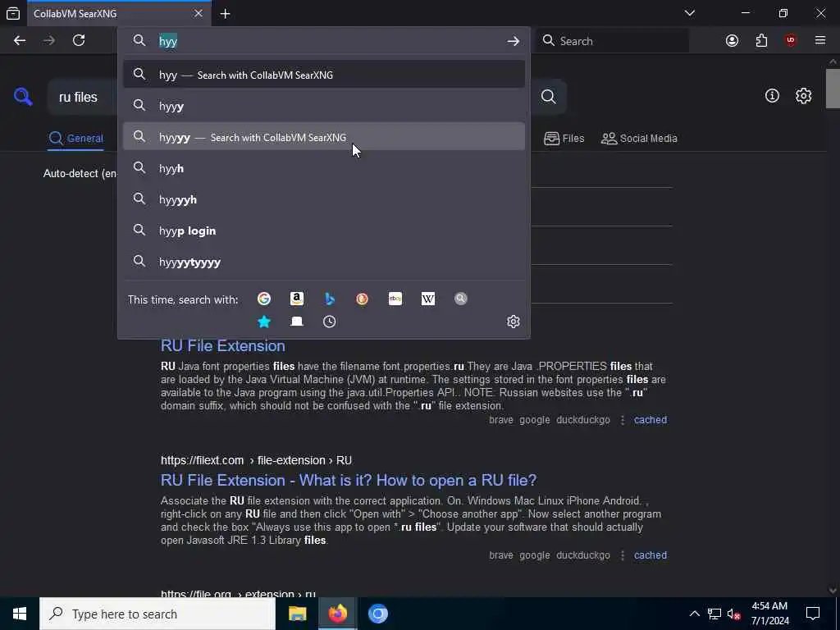
Task: Search this time with Bing
Action: coord(330,299)
